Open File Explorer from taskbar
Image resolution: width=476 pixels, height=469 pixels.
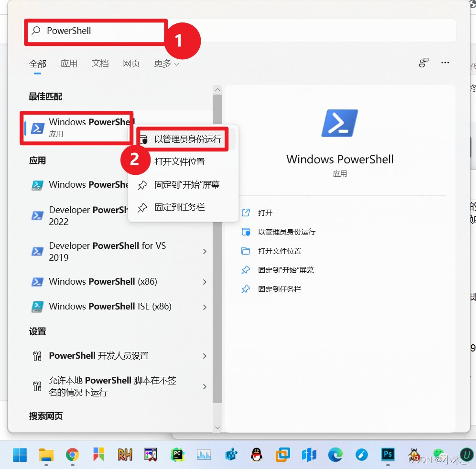pyautogui.click(x=46, y=455)
